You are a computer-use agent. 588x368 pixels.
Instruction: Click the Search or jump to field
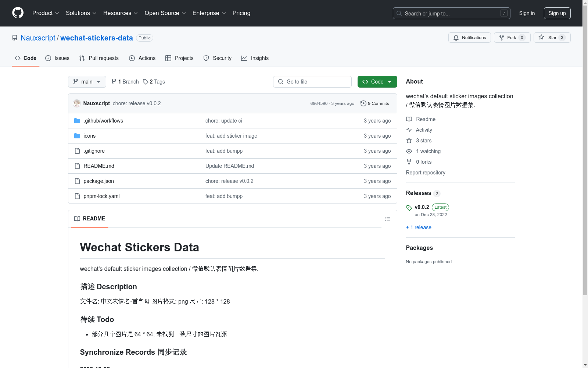pos(452,13)
